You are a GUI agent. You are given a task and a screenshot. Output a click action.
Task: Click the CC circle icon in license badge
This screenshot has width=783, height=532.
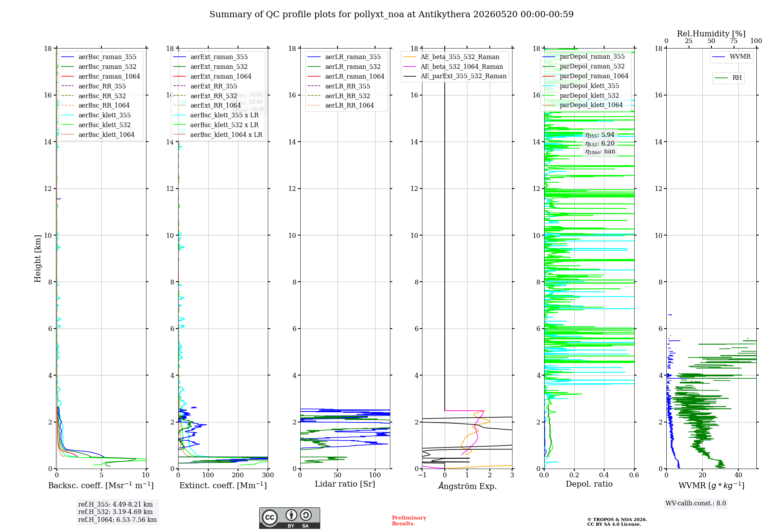(270, 517)
